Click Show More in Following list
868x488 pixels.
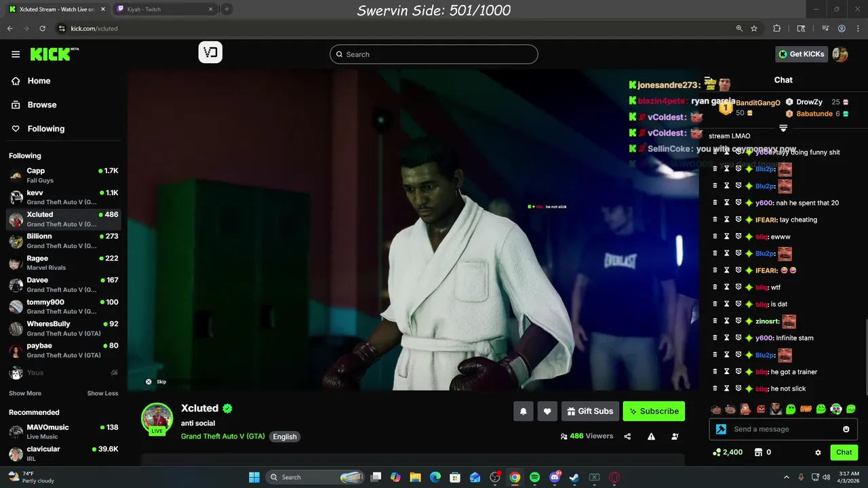(25, 393)
